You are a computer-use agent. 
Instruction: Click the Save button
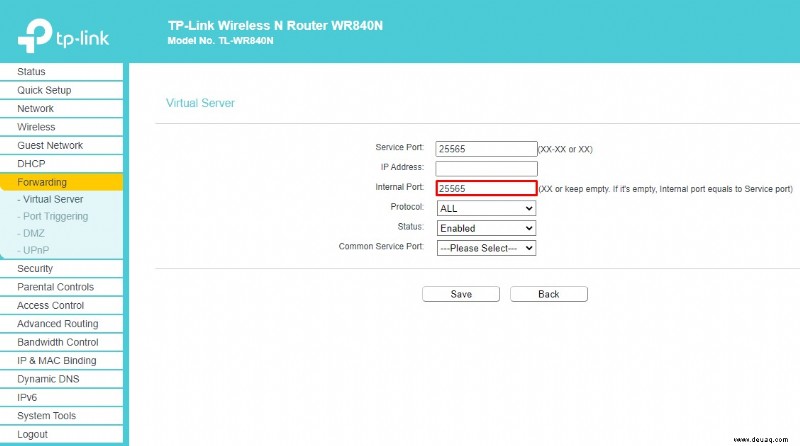click(461, 294)
